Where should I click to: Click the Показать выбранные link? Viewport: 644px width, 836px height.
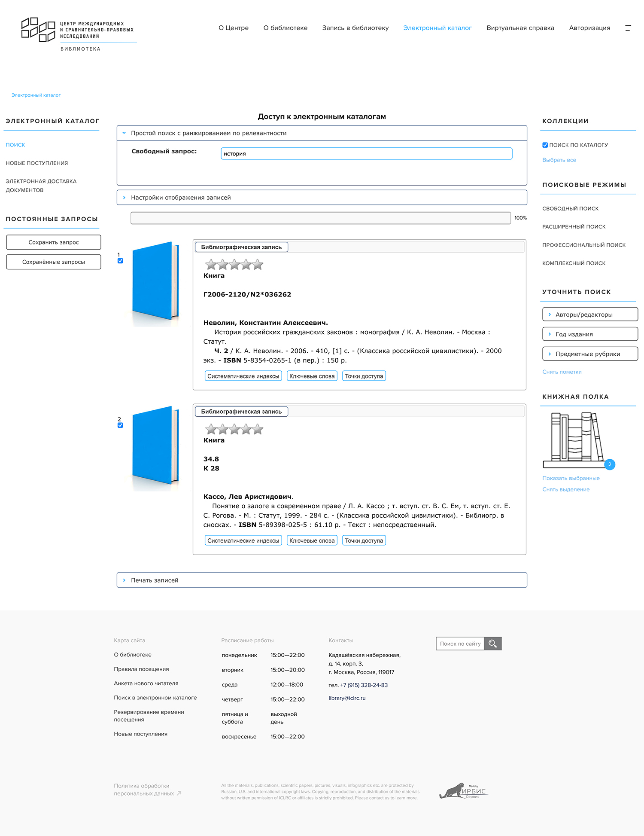[571, 478]
